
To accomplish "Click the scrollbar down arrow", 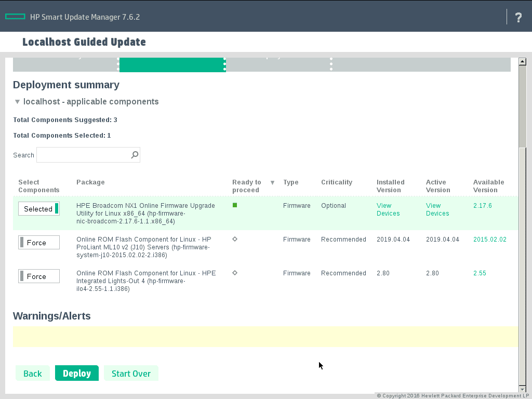I will (x=523, y=389).
